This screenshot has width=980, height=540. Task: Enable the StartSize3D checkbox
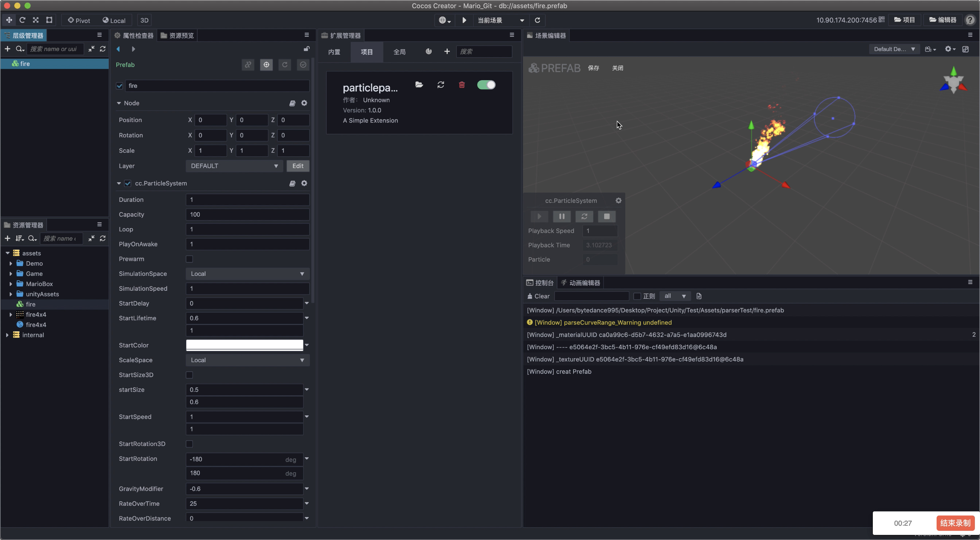[x=189, y=375]
